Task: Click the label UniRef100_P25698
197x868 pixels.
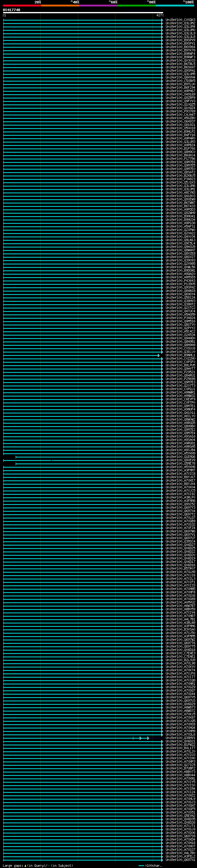Action: coord(180,379)
